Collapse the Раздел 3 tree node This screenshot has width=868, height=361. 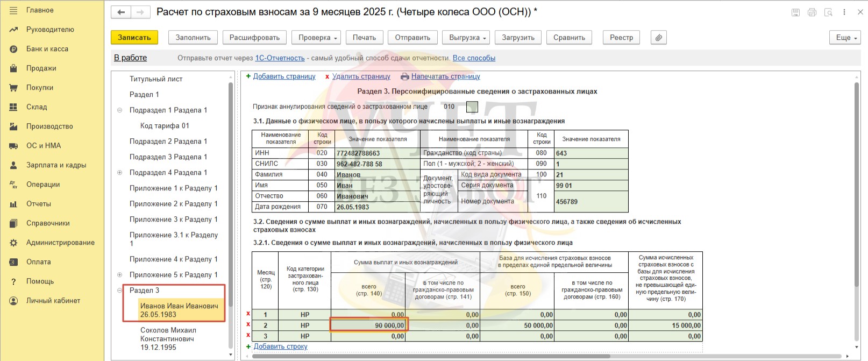(x=119, y=290)
